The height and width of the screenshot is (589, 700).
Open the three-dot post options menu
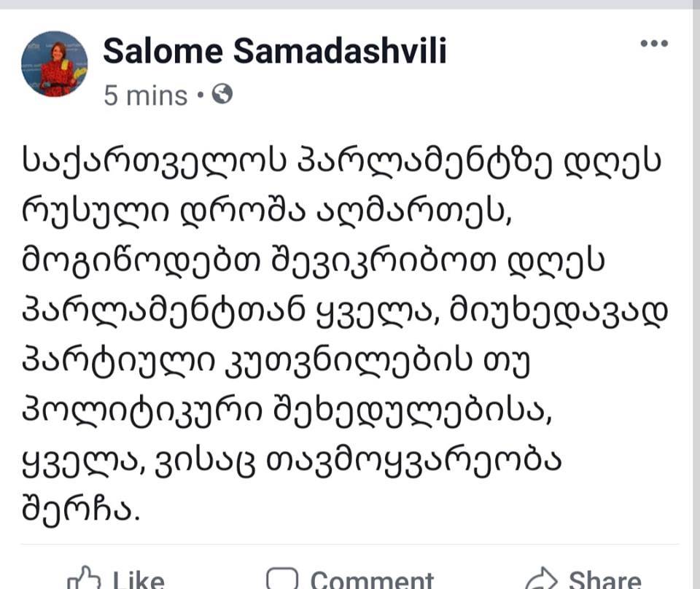pyautogui.click(x=654, y=43)
